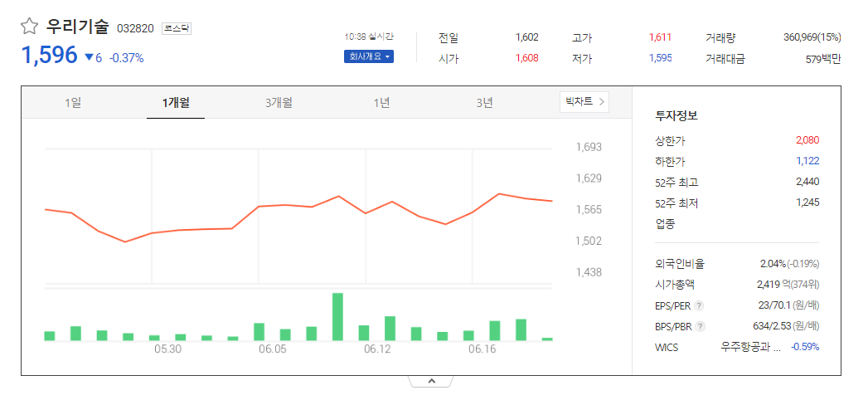Click the 05.30 date axis label

pos(167,349)
